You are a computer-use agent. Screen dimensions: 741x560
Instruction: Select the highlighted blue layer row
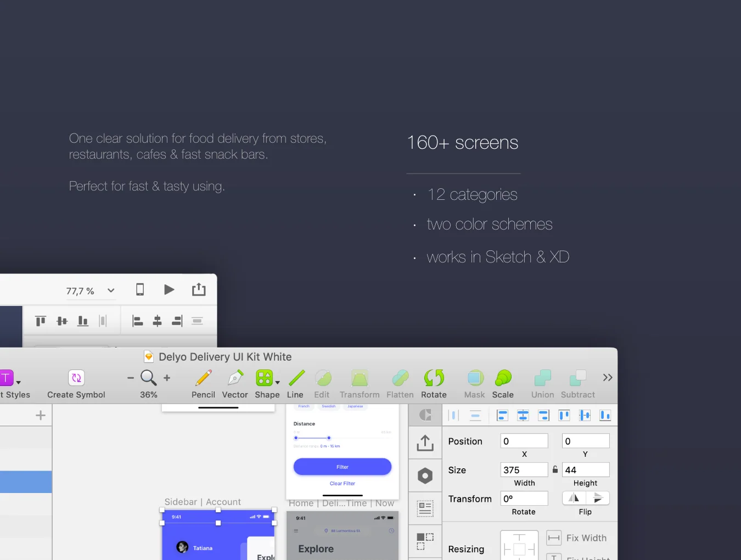(26, 481)
